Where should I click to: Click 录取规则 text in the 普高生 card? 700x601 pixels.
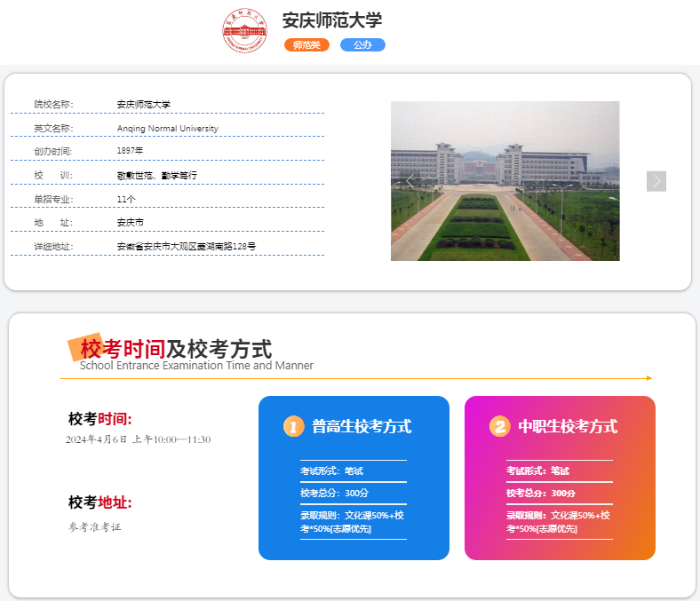pos(353,522)
